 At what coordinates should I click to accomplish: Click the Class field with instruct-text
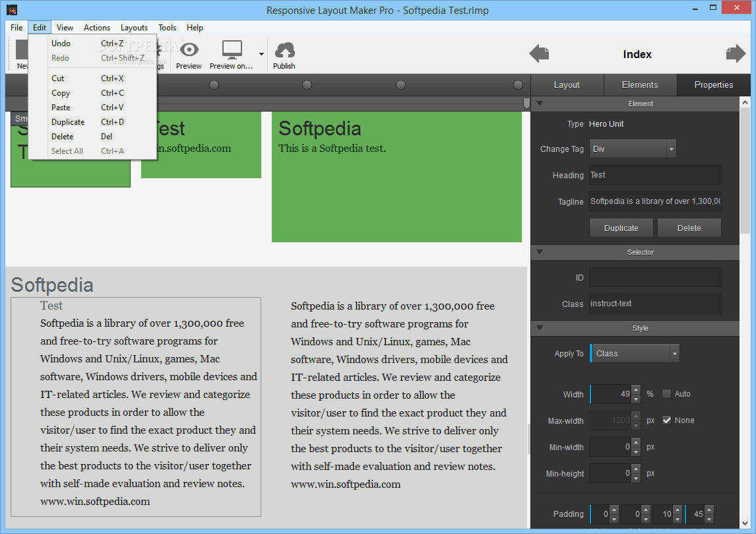tap(655, 304)
